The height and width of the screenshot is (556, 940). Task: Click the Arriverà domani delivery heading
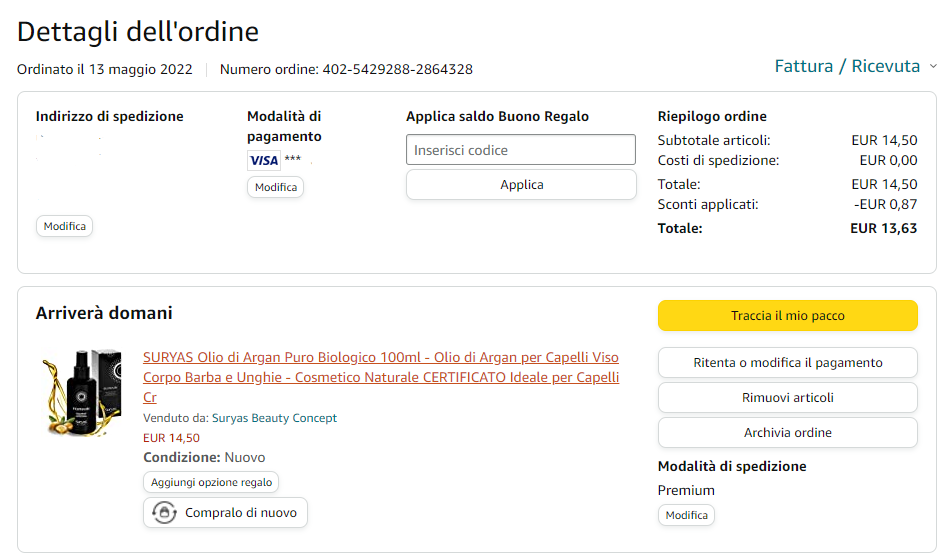[104, 313]
